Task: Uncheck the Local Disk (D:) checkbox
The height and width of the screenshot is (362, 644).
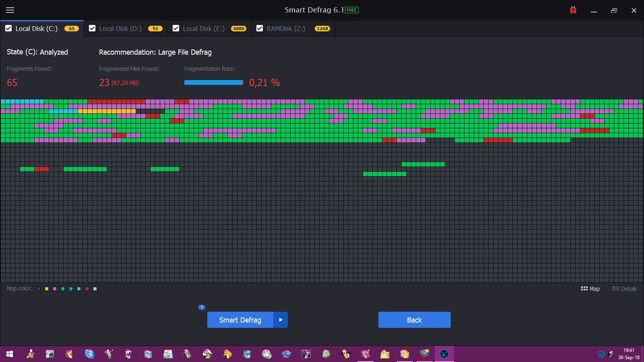Action: (x=92, y=28)
